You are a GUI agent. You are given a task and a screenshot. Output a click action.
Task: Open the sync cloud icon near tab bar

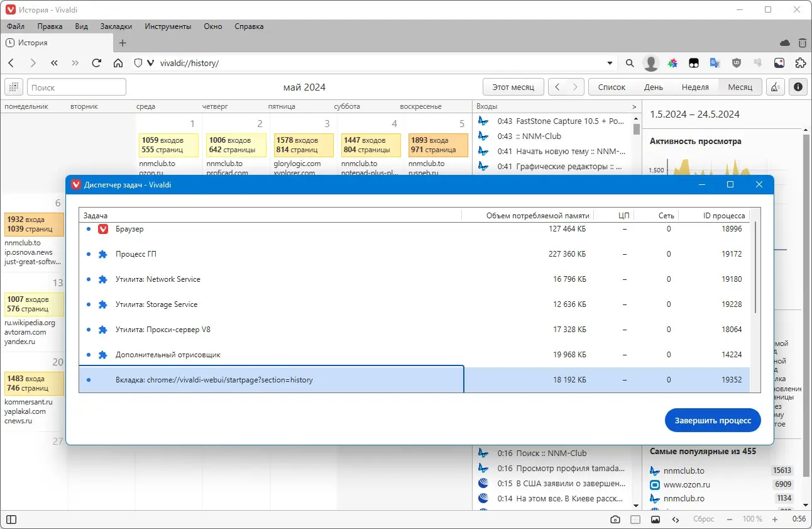click(784, 43)
